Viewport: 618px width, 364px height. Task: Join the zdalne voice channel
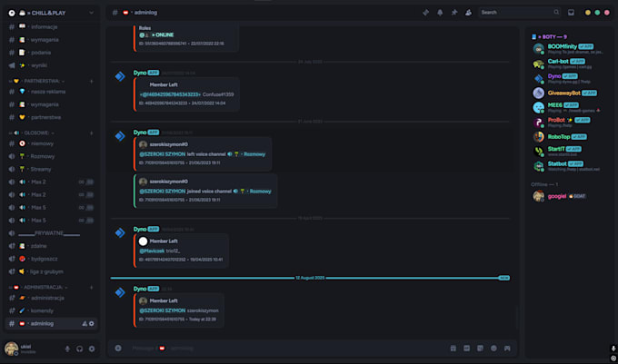click(x=51, y=246)
